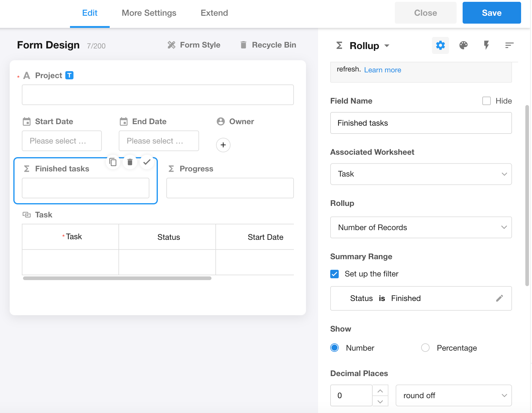Click the sort lines icon in Rollup header

tap(509, 45)
